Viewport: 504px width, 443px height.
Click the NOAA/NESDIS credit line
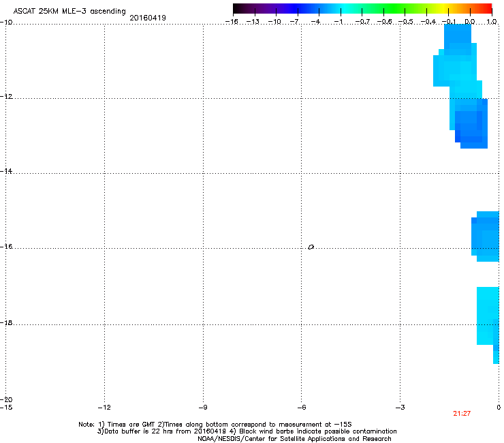(x=294, y=439)
